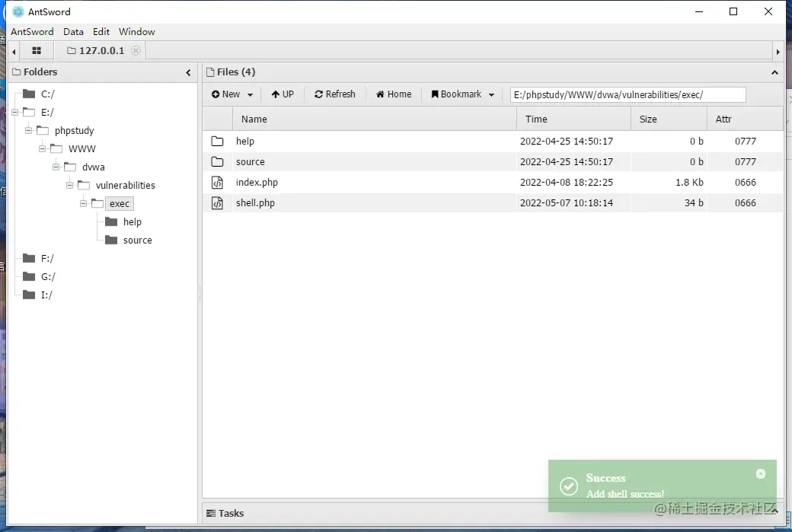Image resolution: width=792 pixels, height=532 pixels.
Task: Collapse the E:/ drive node
Action: (x=15, y=112)
